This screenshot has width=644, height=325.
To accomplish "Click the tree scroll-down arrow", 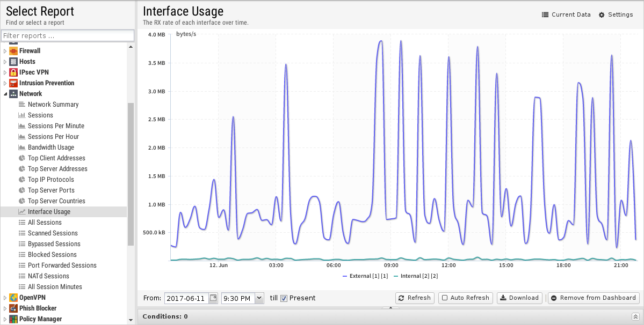I will point(131,320).
